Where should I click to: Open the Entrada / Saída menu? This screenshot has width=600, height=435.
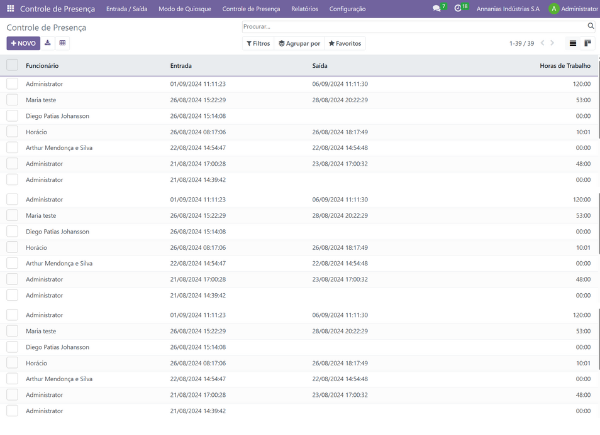pyautogui.click(x=127, y=8)
